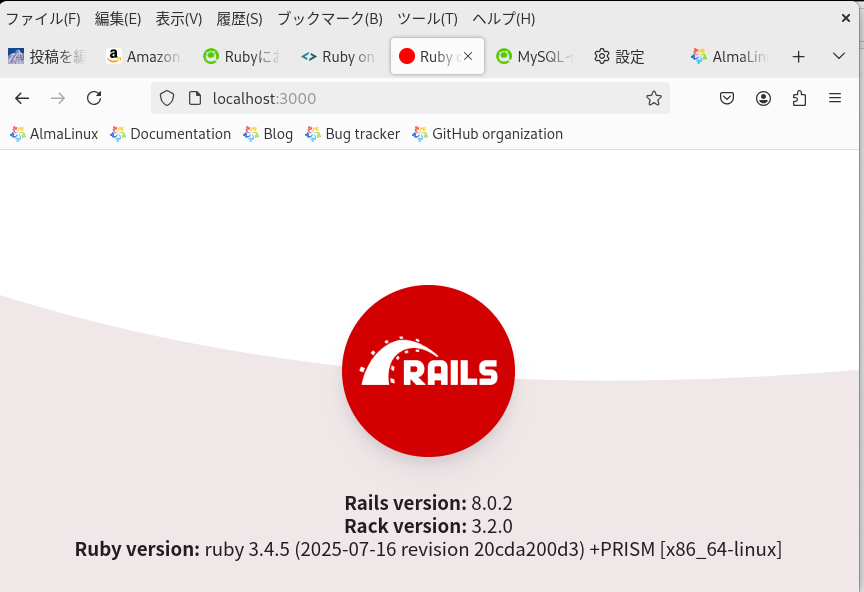Open the extensions puzzle icon
864x592 pixels.
[799, 99]
